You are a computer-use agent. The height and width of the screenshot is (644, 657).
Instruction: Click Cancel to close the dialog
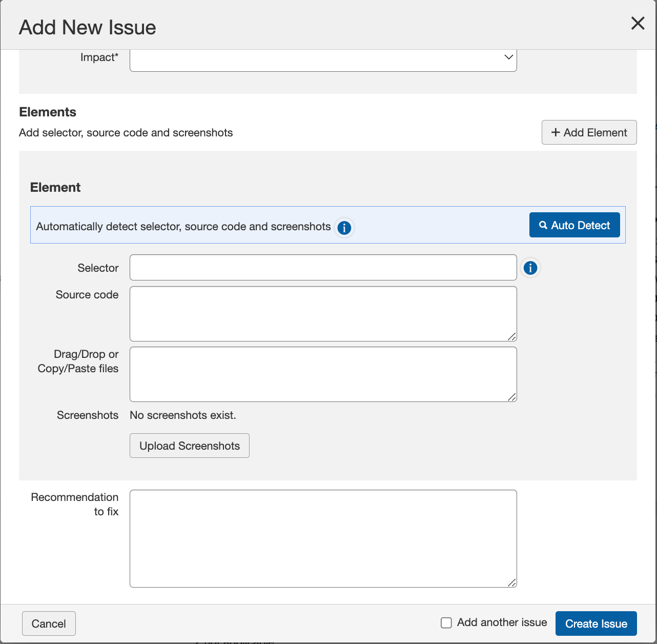click(x=49, y=623)
